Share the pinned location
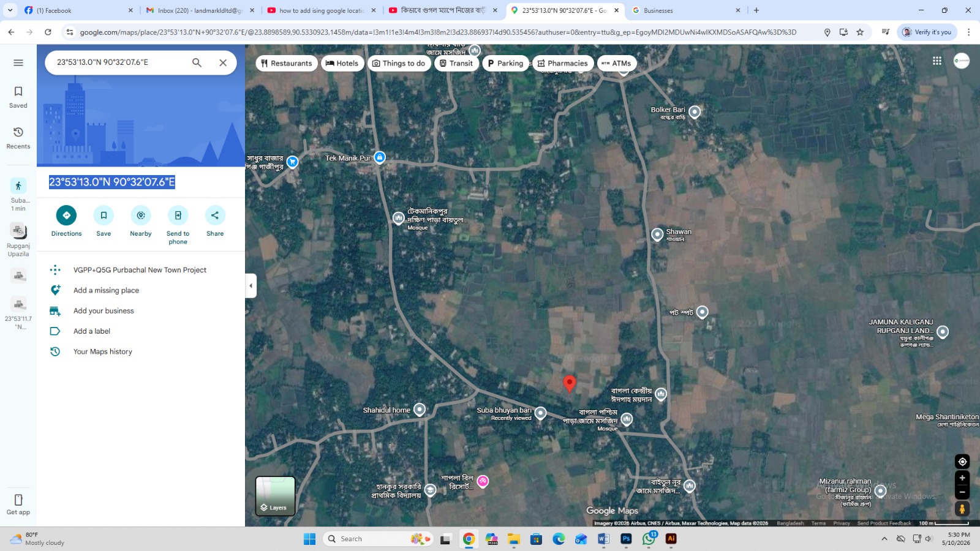Image resolution: width=980 pixels, height=551 pixels. coord(215,221)
